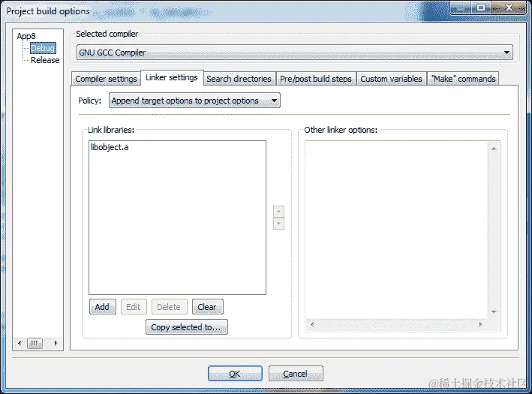The height and width of the screenshot is (394, 532).
Task: Switch to Linker settings tab
Action: coord(172,78)
